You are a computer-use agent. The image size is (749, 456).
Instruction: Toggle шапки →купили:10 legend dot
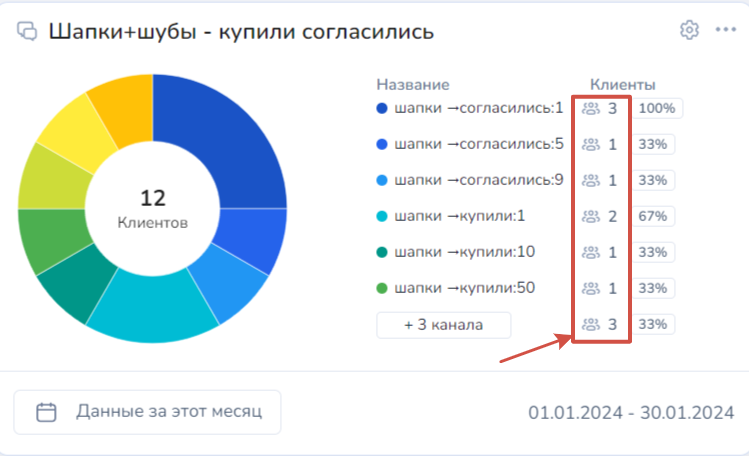click(x=382, y=252)
